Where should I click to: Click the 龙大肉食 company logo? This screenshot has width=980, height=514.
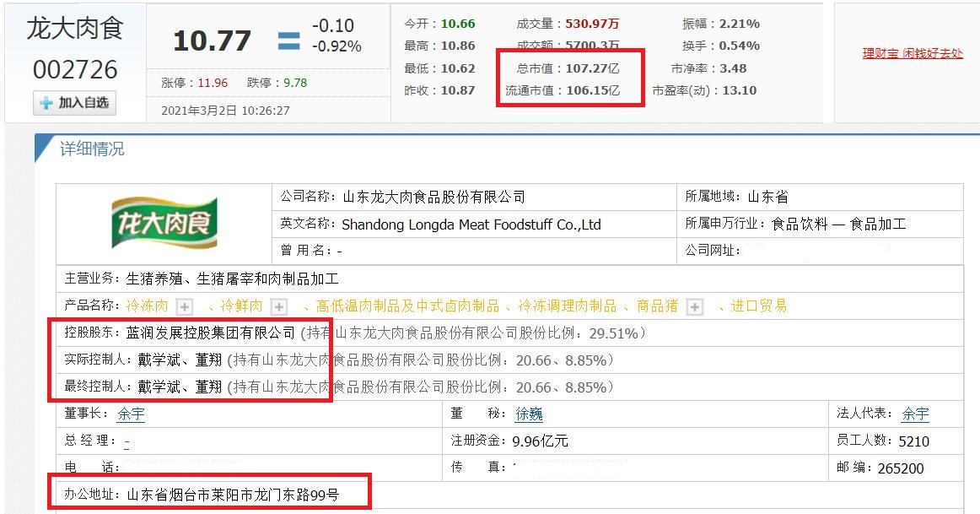(x=164, y=223)
